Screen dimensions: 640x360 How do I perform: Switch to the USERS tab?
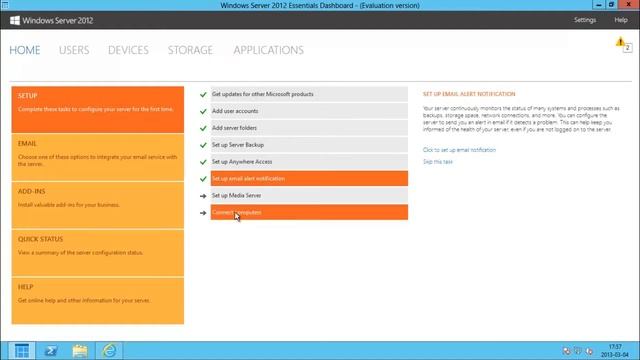click(74, 50)
